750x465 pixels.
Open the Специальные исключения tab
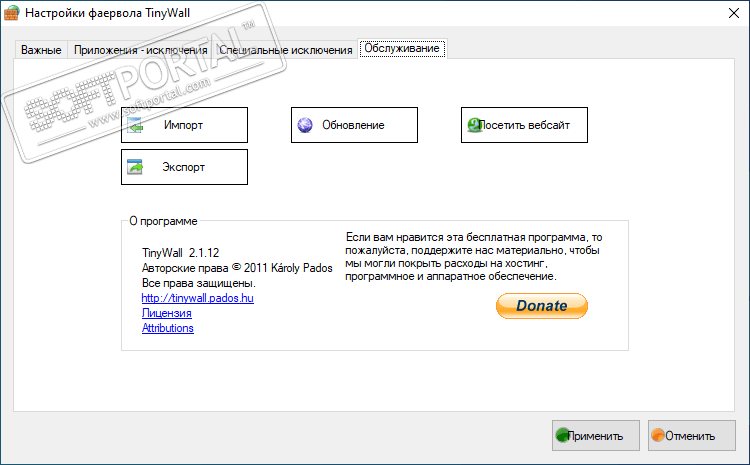[286, 50]
